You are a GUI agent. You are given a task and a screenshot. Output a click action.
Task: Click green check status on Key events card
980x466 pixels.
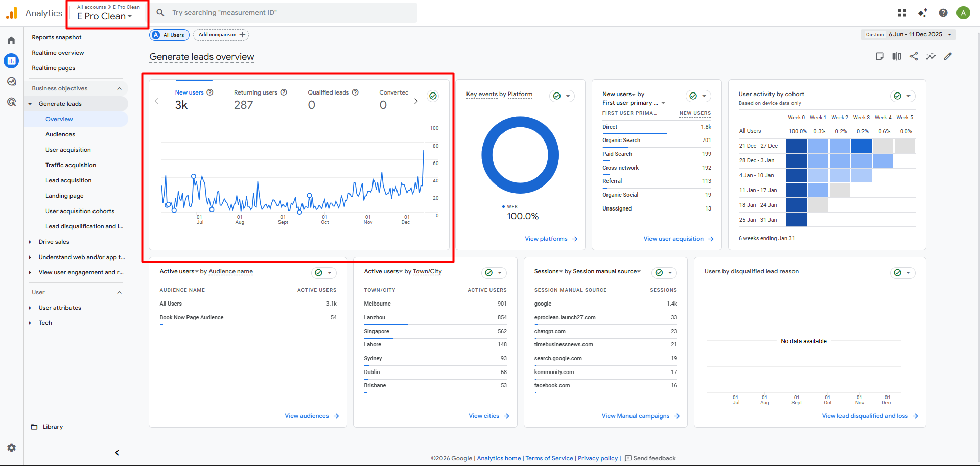coord(557,96)
